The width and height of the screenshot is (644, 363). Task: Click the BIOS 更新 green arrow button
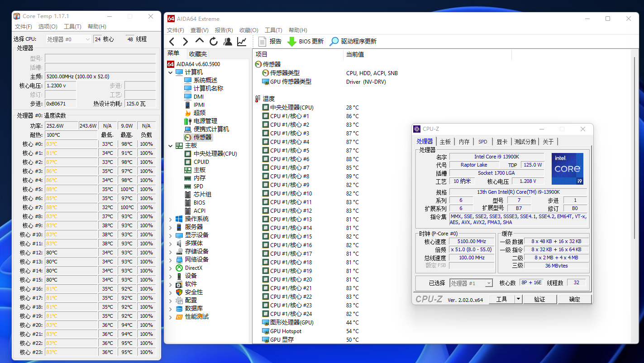point(306,42)
